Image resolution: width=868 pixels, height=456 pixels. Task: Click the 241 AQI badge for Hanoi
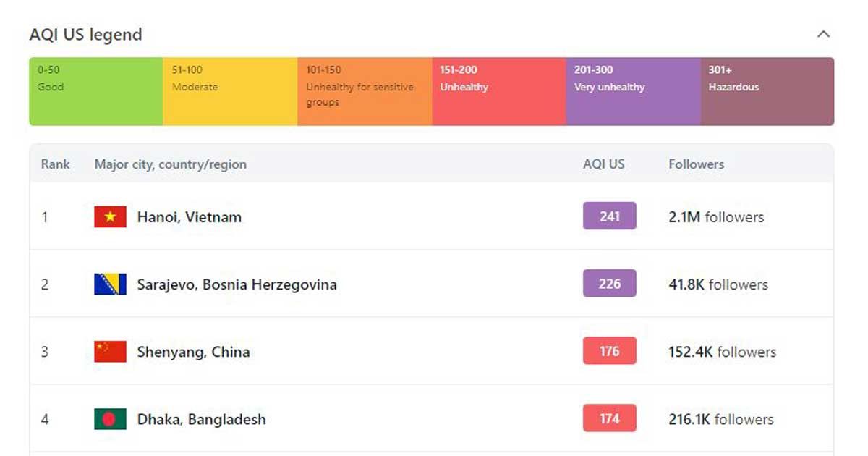tap(610, 216)
